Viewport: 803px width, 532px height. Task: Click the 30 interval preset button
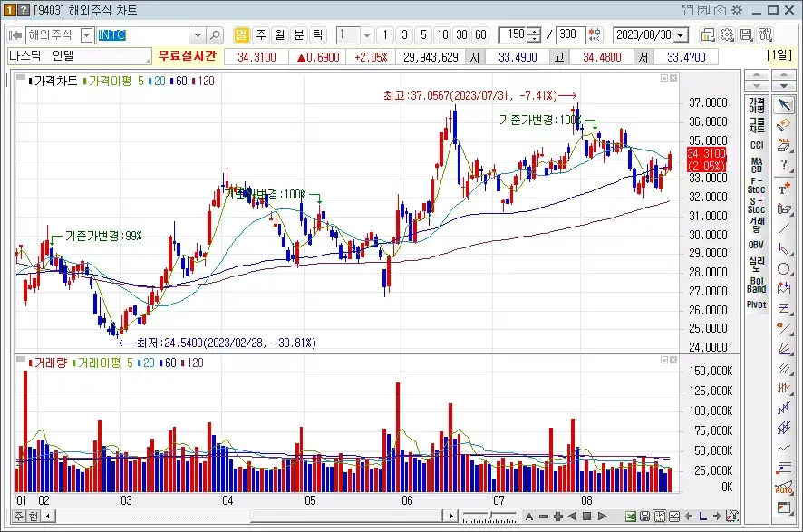(461, 34)
